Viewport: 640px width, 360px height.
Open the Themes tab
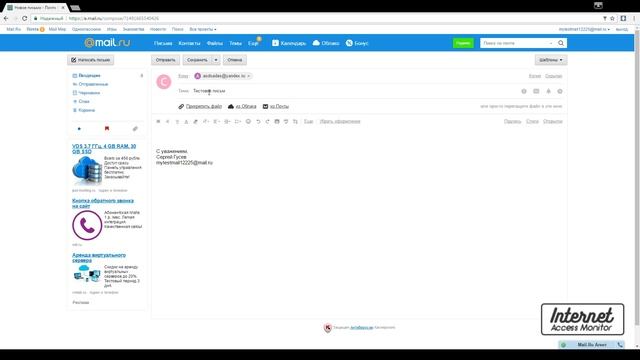236,43
